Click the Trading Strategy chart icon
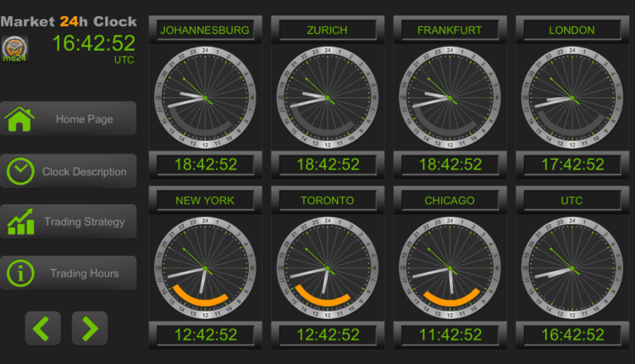Viewport: 635px width, 364px height. coord(20,222)
